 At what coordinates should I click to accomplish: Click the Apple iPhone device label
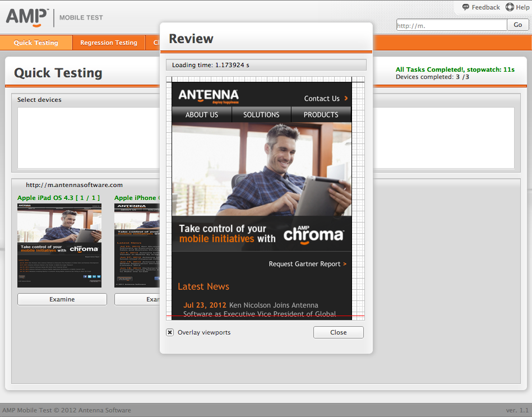coord(137,198)
